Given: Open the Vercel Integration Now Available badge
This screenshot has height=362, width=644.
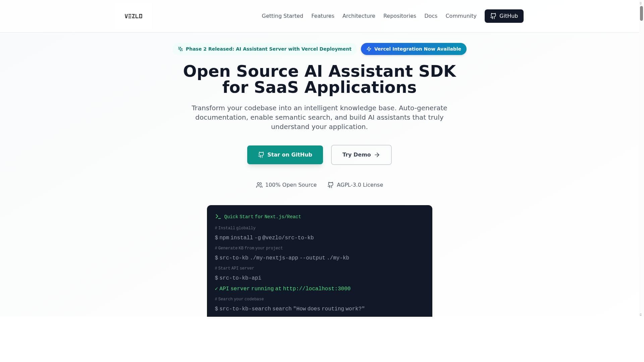Looking at the screenshot, I should tap(414, 49).
